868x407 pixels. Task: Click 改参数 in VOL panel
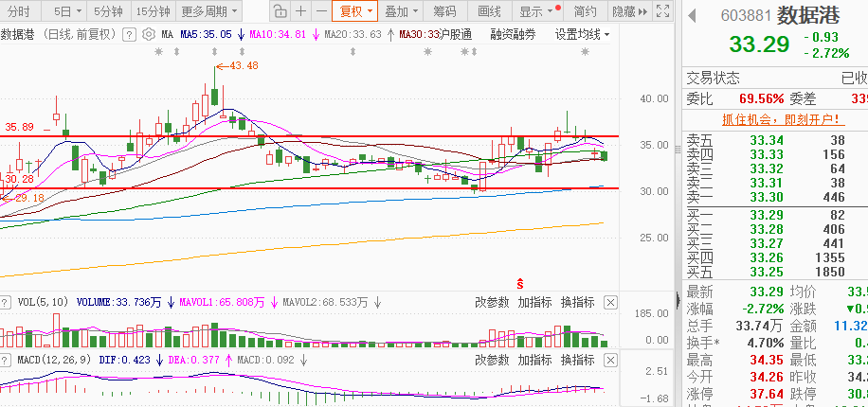click(x=492, y=303)
